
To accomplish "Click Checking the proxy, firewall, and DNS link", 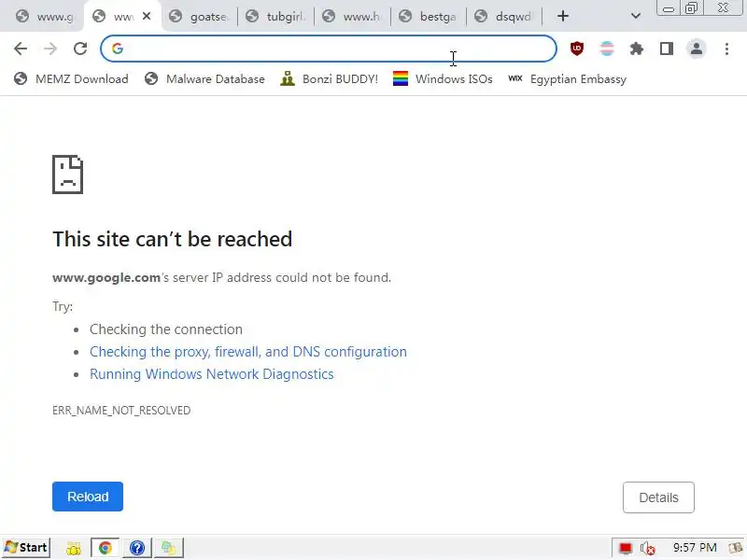I will (248, 352).
